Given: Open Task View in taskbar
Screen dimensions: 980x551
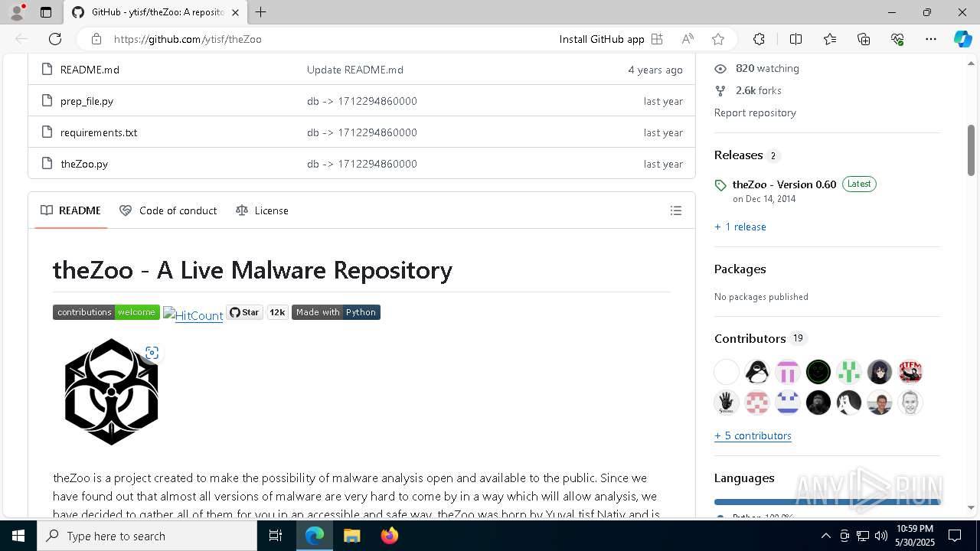Looking at the screenshot, I should (276, 536).
